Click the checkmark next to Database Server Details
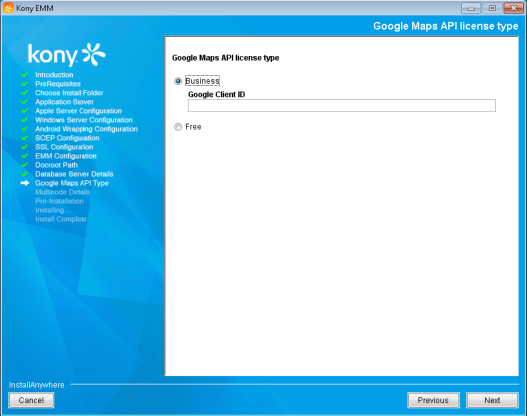 click(x=25, y=174)
